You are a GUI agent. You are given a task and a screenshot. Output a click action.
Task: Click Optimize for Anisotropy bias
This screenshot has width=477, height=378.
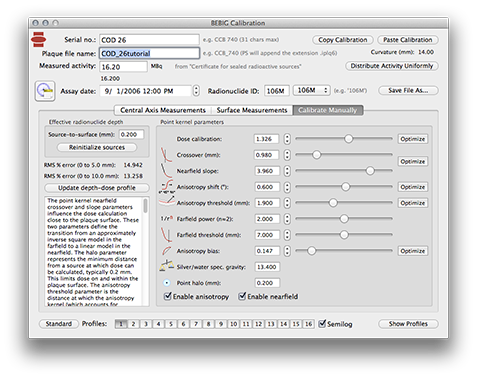point(413,251)
